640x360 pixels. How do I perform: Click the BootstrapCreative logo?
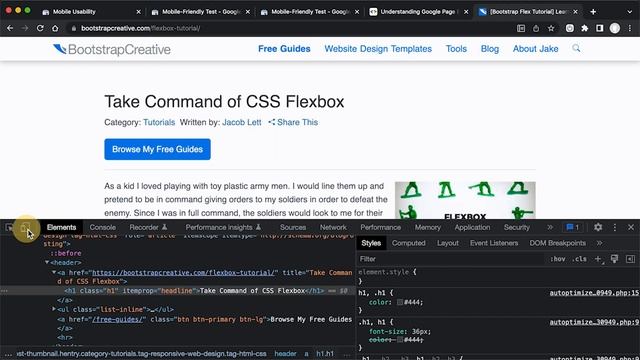(112, 49)
